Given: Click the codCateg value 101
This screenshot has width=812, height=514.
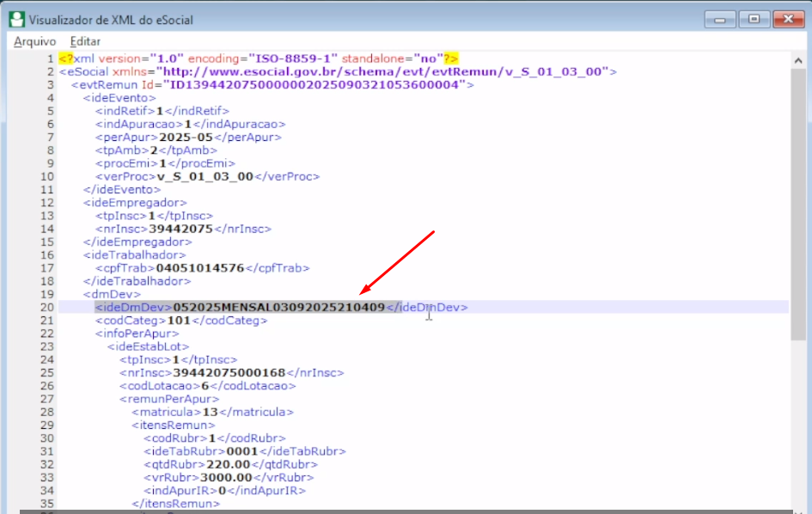Looking at the screenshot, I should coord(179,321).
